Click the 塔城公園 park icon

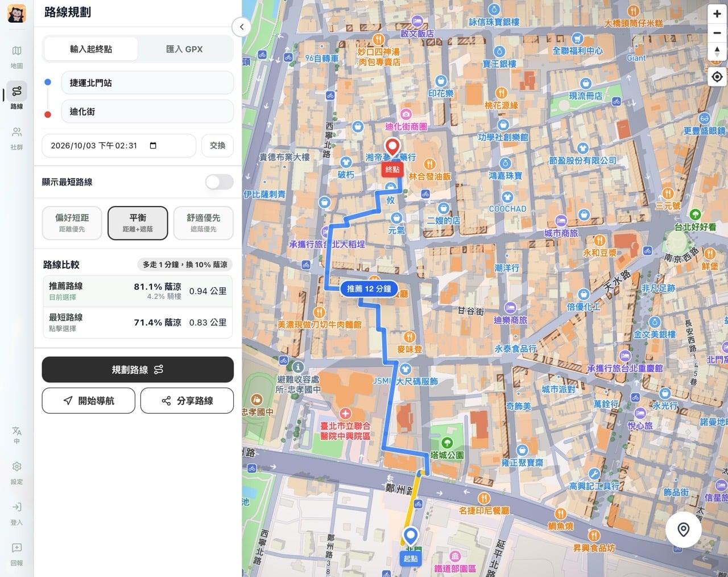pyautogui.click(x=447, y=443)
